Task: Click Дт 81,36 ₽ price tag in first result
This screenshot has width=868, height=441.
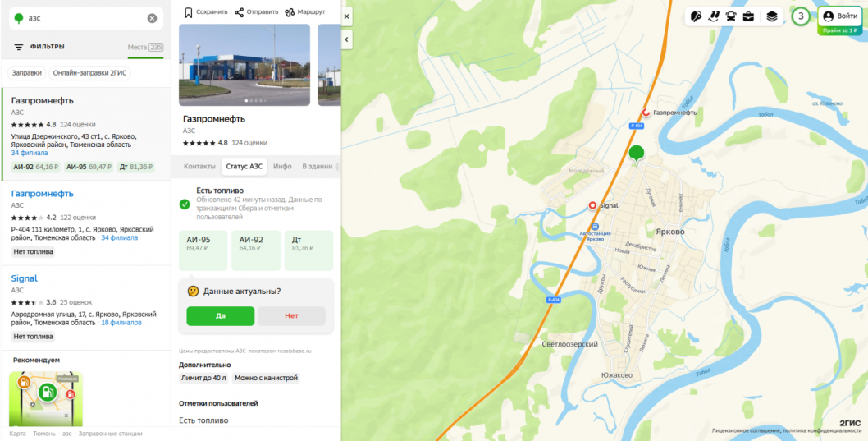Action: (x=135, y=167)
